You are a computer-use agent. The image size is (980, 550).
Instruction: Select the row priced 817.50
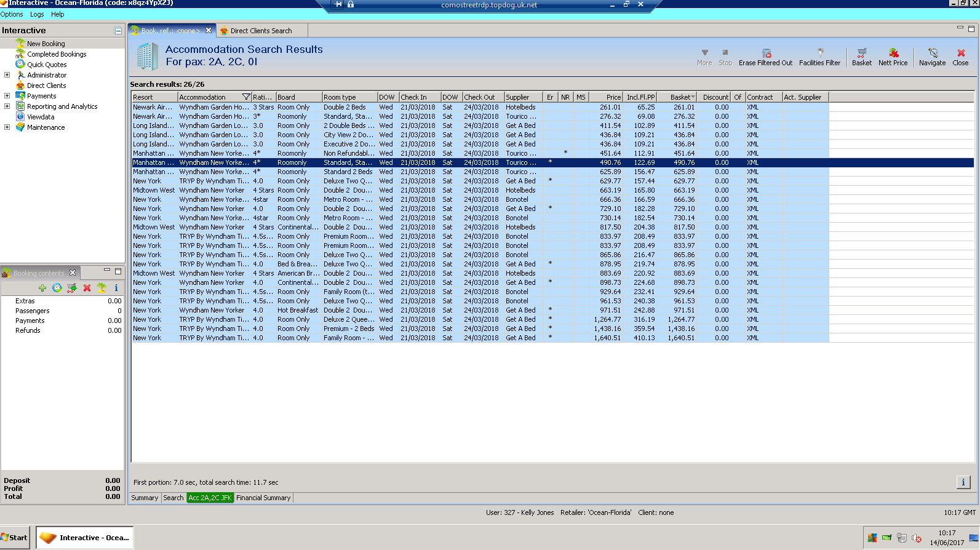point(480,227)
